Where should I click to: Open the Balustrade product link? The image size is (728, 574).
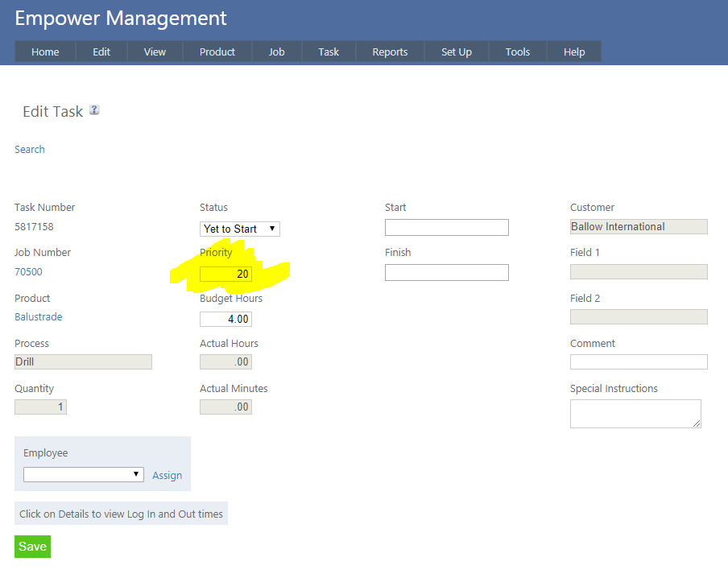point(38,317)
